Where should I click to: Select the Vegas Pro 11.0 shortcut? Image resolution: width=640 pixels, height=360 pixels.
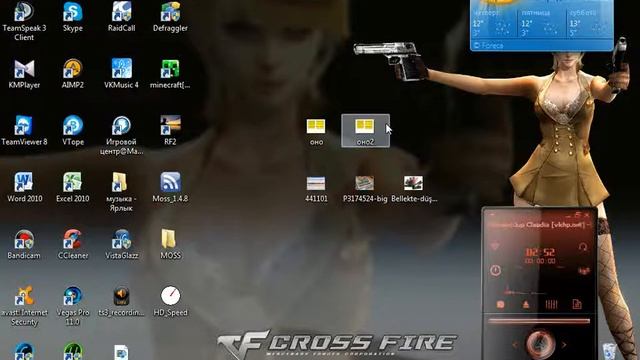[x=73, y=306]
